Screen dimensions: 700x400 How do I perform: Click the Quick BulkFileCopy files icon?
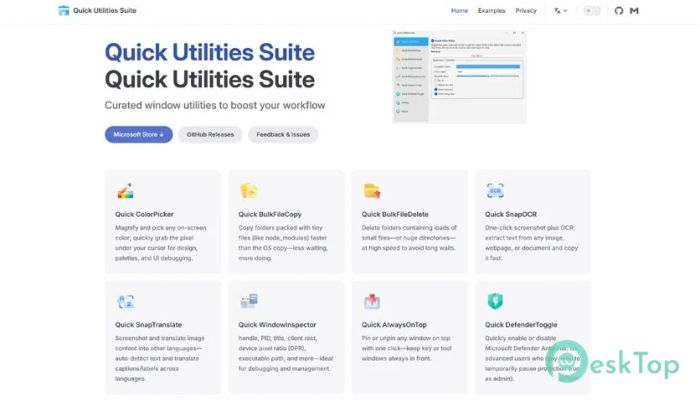249,191
